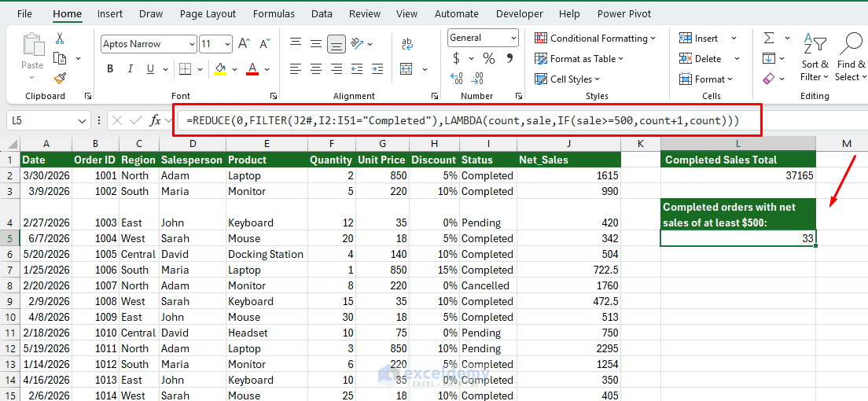Click Increase Decimal icon
This screenshot has height=401, width=868.
457,79
